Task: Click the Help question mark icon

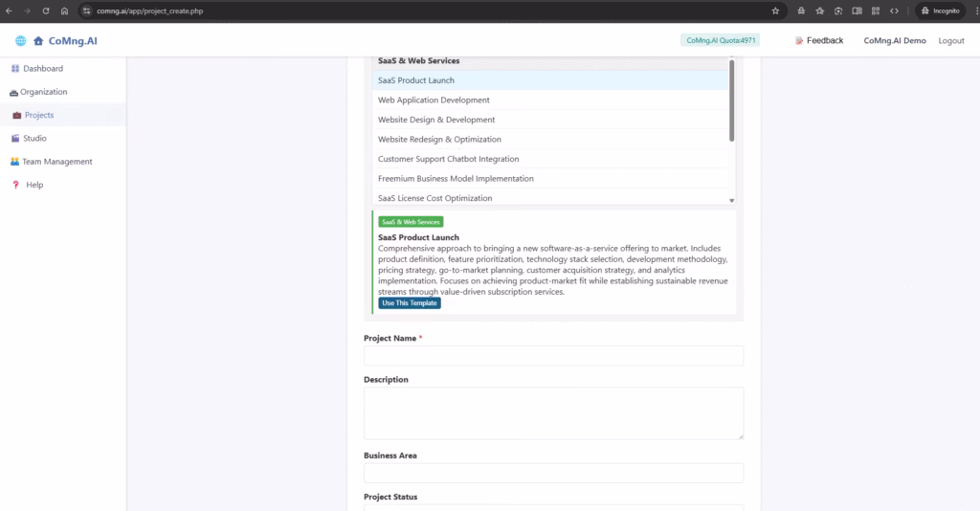Action: [15, 185]
